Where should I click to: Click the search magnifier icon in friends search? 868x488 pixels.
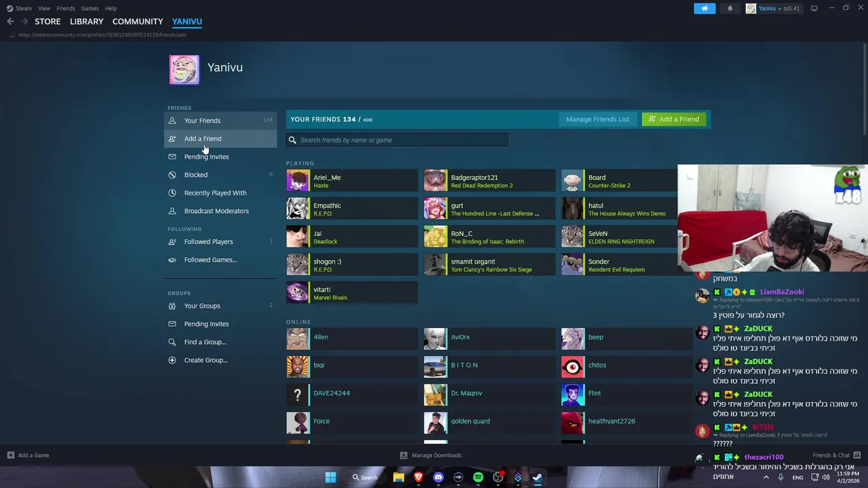tap(292, 140)
